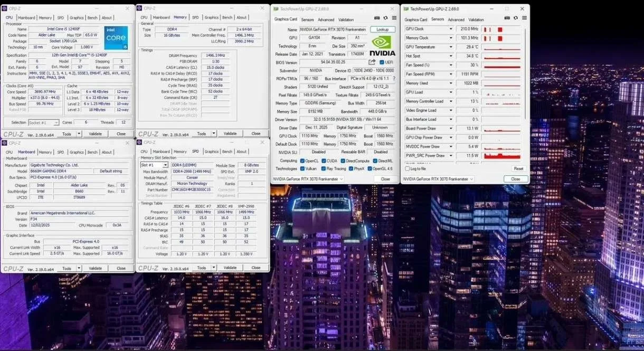This screenshot has width=644, height=351.
Task: Toggle the UEFI checkbox
Action: [x=382, y=62]
